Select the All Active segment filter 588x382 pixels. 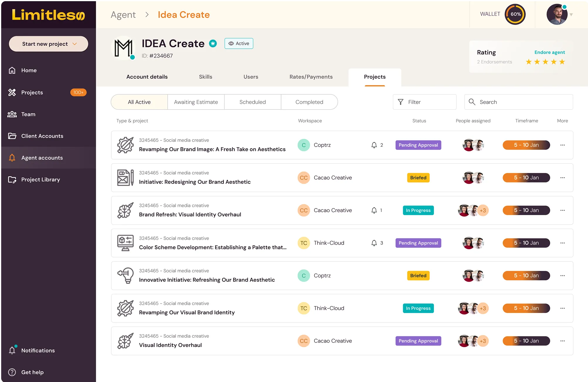coord(139,102)
